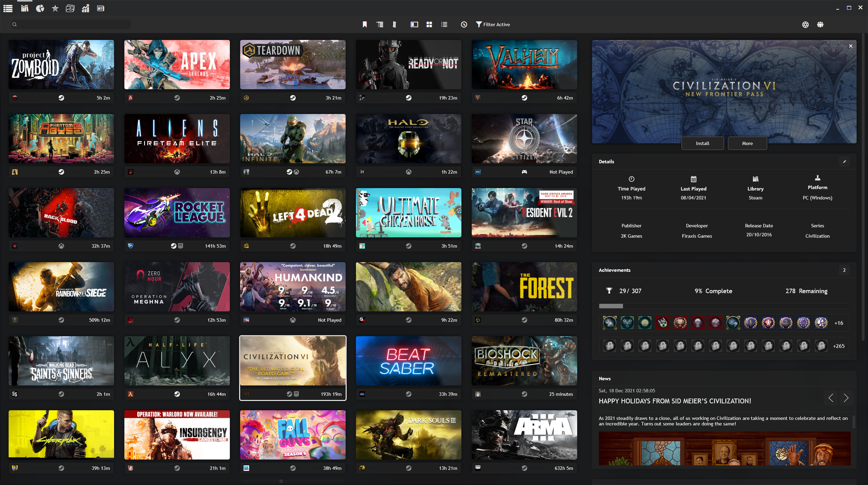Expand the +16 unlocked achievements
The width and height of the screenshot is (868, 485).
838,323
